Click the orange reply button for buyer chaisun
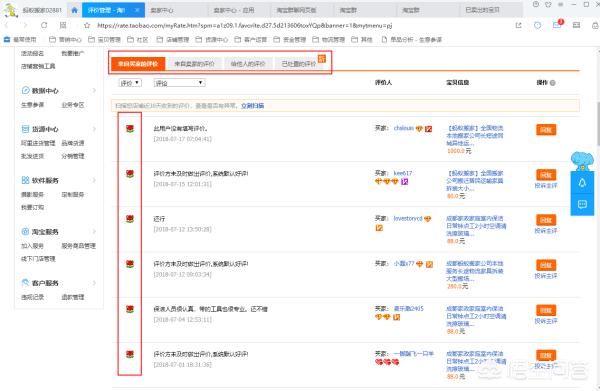Viewport: 600px width, 391px height. [x=546, y=130]
